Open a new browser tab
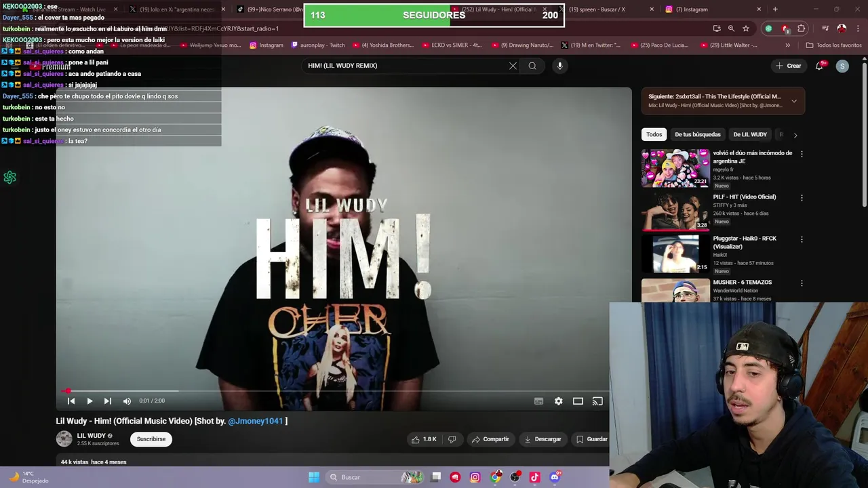 tap(775, 9)
